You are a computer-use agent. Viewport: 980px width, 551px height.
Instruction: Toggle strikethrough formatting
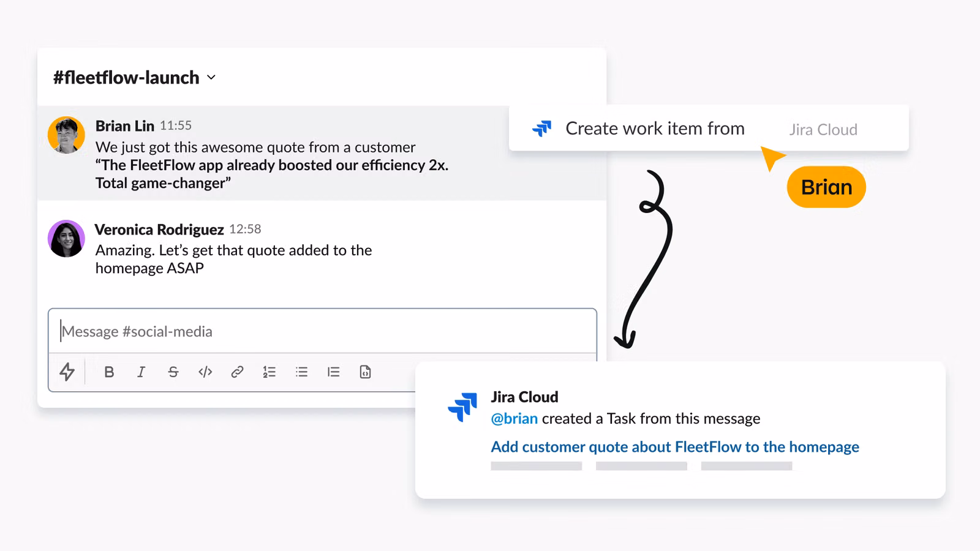(173, 372)
